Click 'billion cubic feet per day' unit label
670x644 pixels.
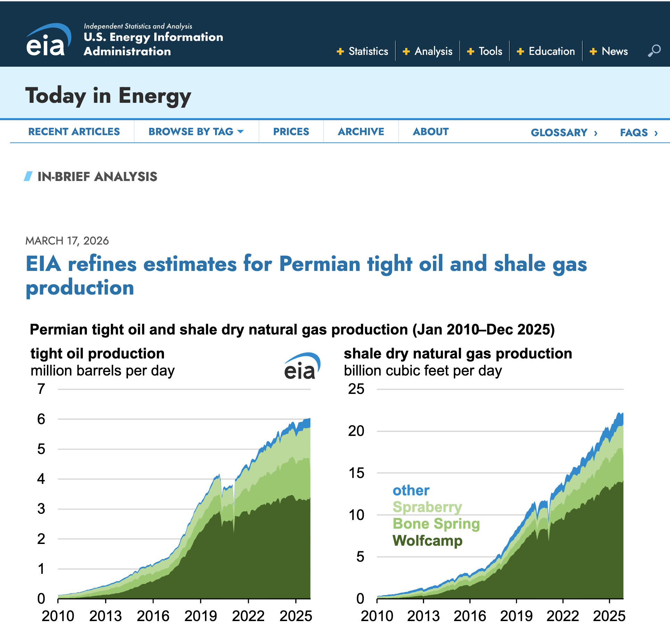pyautogui.click(x=423, y=371)
